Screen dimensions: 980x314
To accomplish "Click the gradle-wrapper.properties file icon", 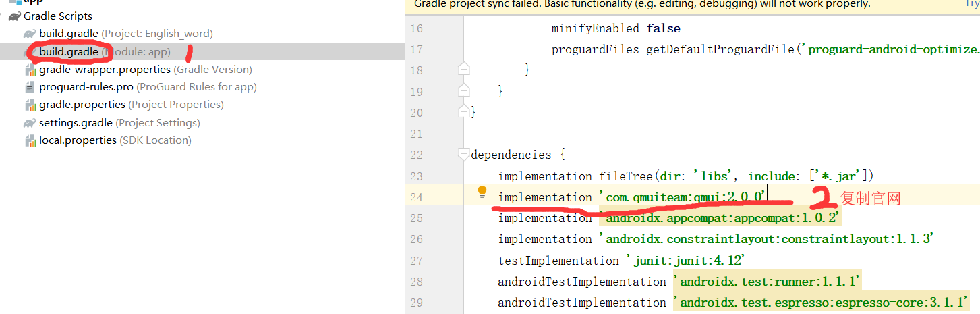I will [30, 69].
